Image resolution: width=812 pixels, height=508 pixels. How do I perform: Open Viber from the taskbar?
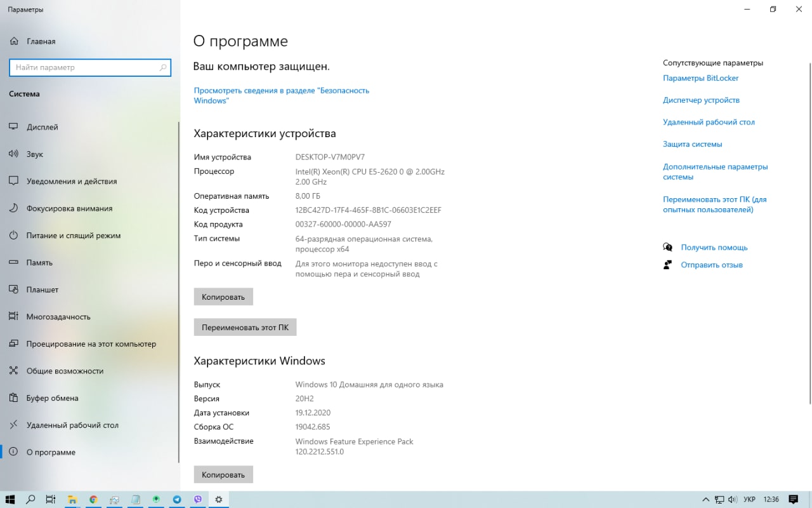click(x=198, y=499)
